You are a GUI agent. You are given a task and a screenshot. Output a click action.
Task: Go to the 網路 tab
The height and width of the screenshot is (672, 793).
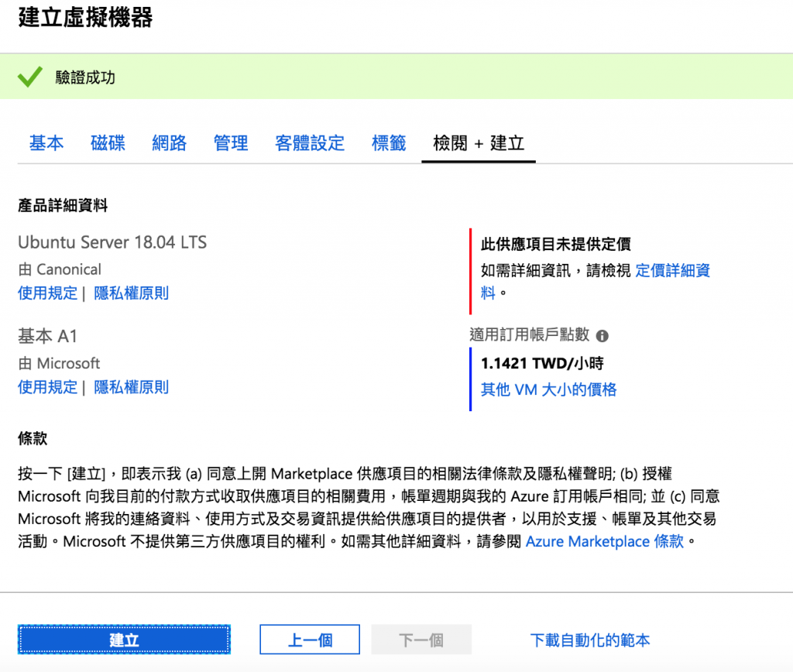[x=170, y=143]
